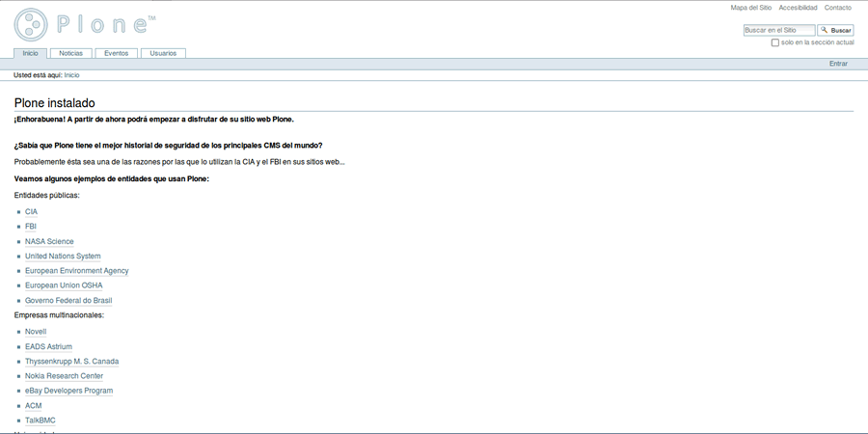Enable 'solo en la sección actual' checkbox
The image size is (868, 434).
coord(774,42)
